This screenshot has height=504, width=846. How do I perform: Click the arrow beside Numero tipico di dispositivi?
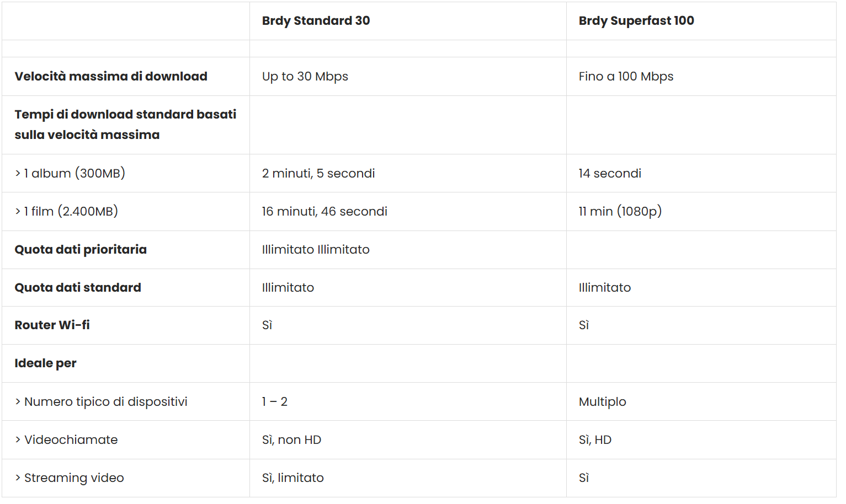click(18, 402)
